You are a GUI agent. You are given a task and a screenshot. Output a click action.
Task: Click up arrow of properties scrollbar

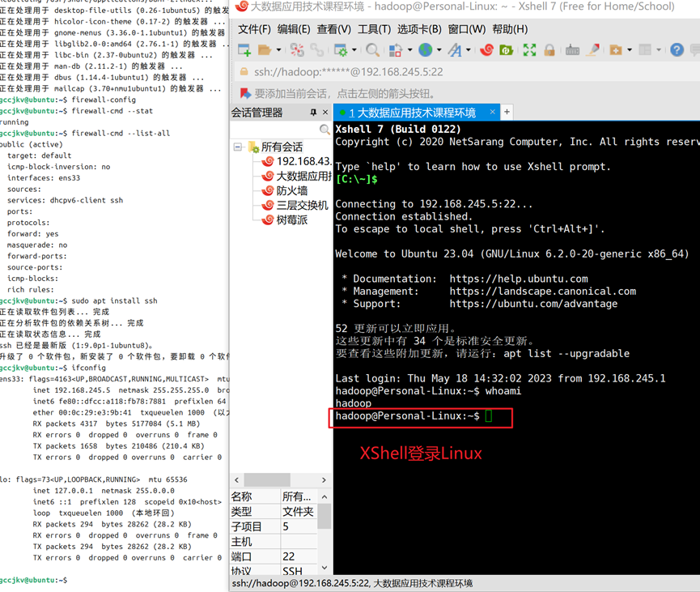[x=325, y=496]
